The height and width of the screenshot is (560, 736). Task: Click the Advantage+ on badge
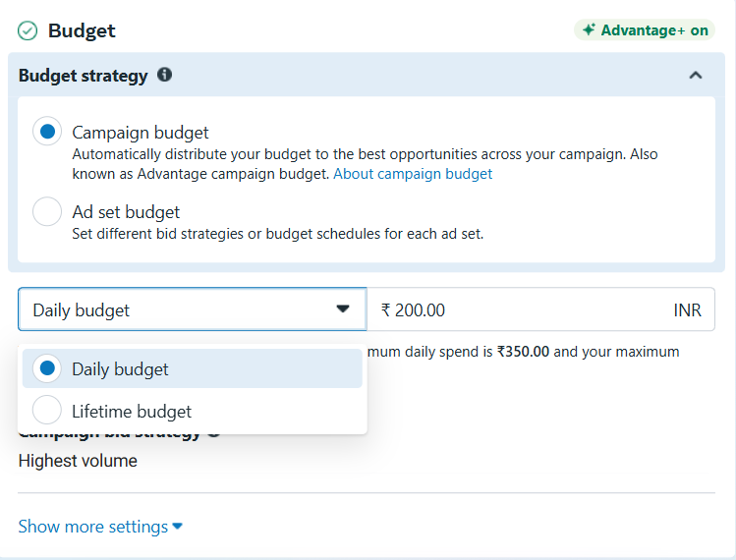click(x=645, y=30)
